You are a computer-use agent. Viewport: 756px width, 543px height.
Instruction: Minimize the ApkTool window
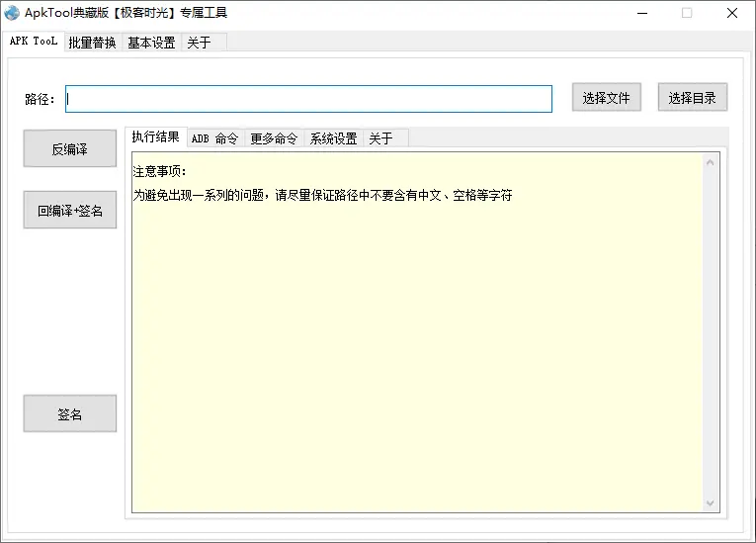(642, 13)
